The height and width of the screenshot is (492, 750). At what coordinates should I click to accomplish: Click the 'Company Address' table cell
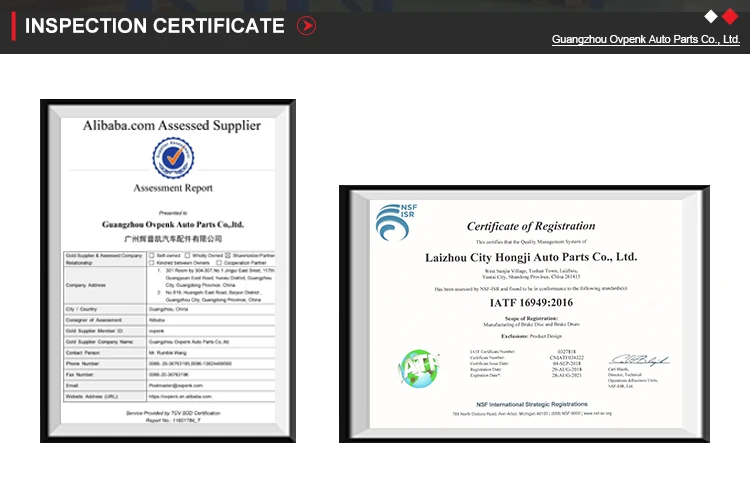[x=105, y=285]
